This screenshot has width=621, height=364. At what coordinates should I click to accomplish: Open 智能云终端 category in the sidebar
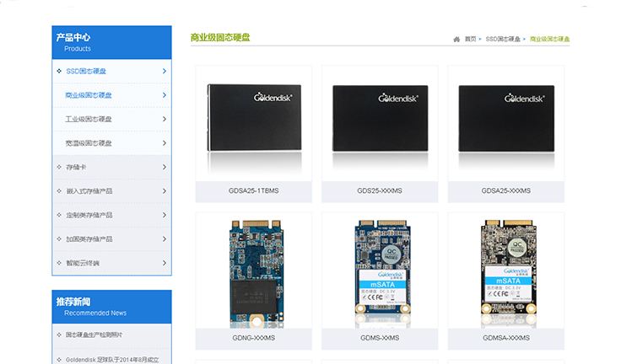tap(83, 263)
